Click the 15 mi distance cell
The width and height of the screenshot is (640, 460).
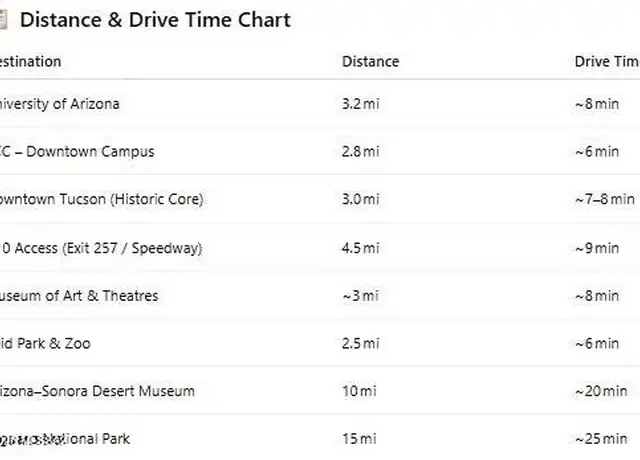click(359, 439)
